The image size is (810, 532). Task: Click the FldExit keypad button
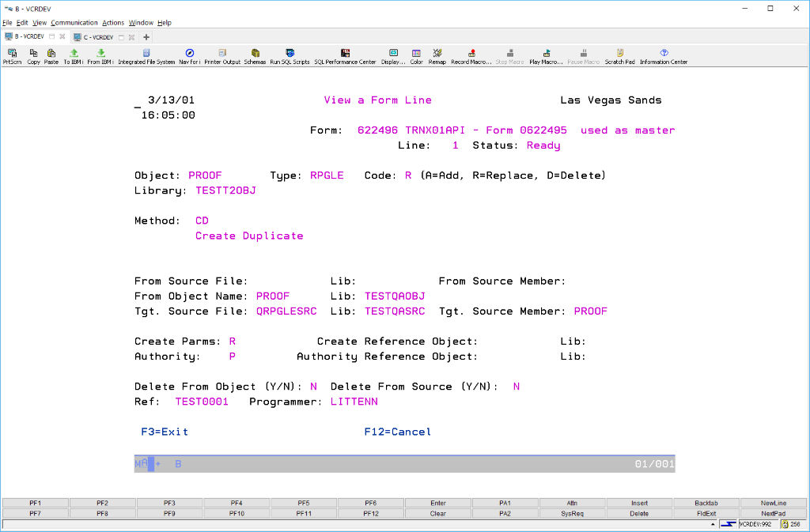tap(706, 514)
